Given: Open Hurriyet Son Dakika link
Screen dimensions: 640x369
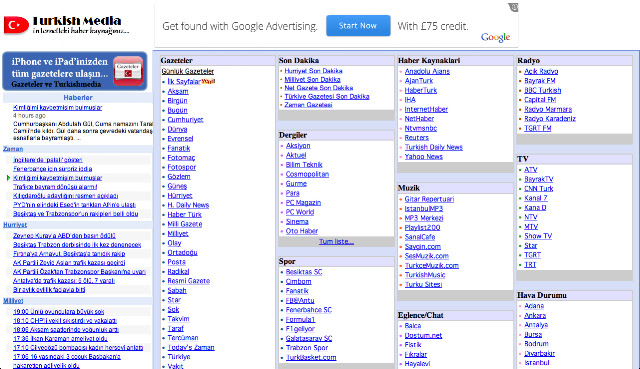Looking at the screenshot, I should click(313, 71).
